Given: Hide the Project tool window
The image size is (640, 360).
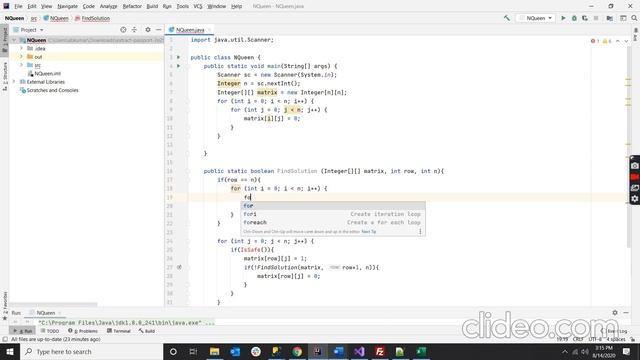Looking at the screenshot, I should tap(158, 30).
